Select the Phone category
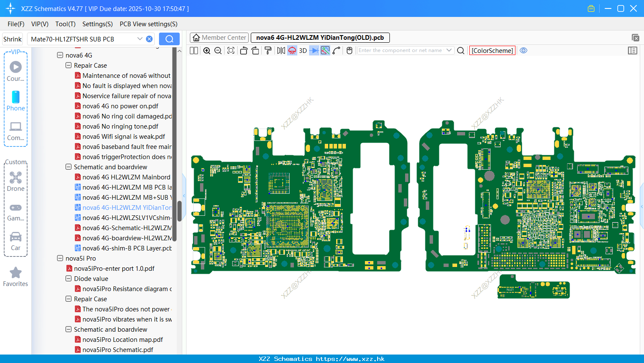Image resolution: width=644 pixels, height=363 pixels. point(16,101)
